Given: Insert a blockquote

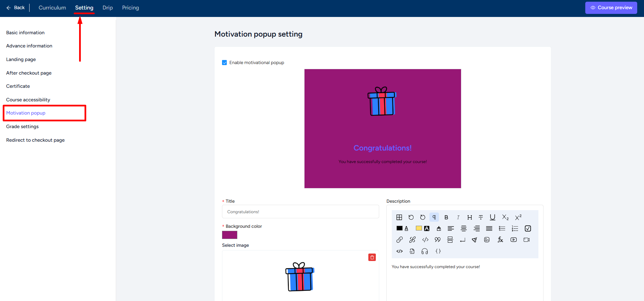Looking at the screenshot, I should [x=438, y=240].
